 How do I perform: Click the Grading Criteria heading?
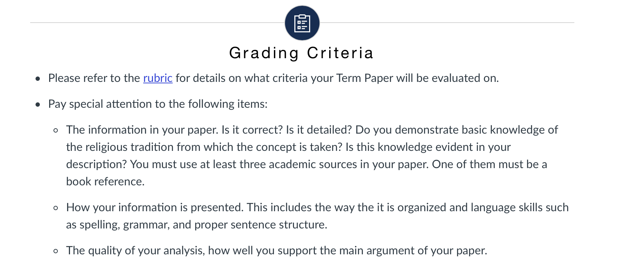pos(302,53)
